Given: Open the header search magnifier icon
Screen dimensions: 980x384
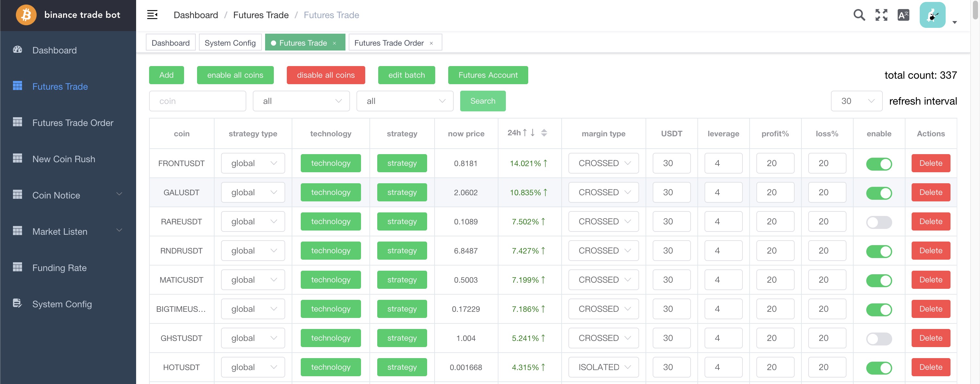Looking at the screenshot, I should 859,15.
